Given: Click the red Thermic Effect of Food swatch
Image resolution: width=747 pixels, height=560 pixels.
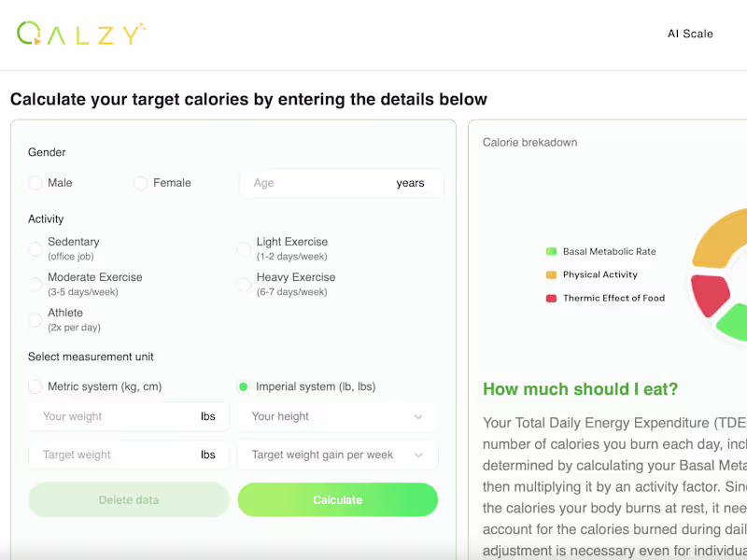Looking at the screenshot, I should tap(551, 298).
